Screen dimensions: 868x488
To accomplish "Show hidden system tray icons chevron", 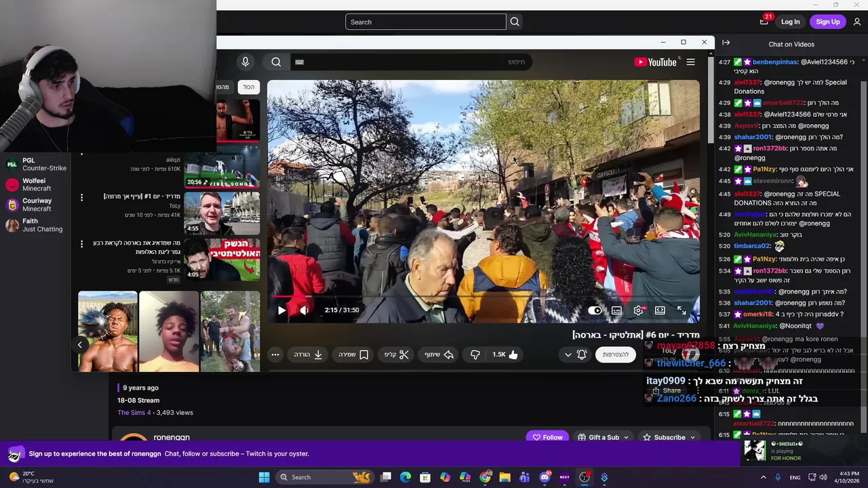I will pyautogui.click(x=763, y=477).
